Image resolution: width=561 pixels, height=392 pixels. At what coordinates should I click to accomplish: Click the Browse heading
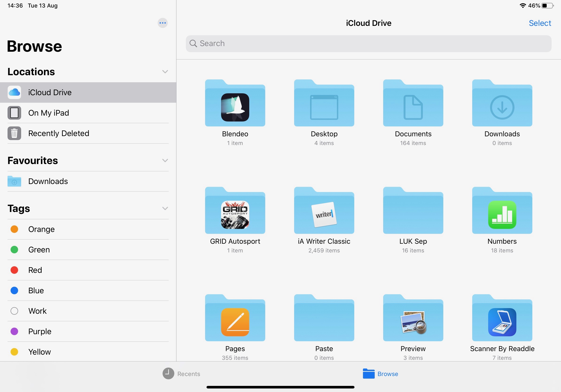35,47
